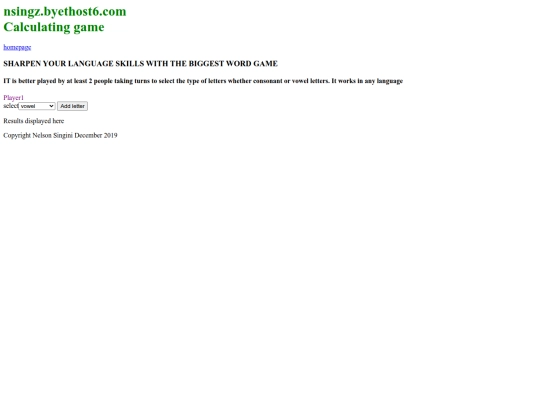Select the word 'vowel' inside the combo box
540x405 pixels.
[28, 106]
